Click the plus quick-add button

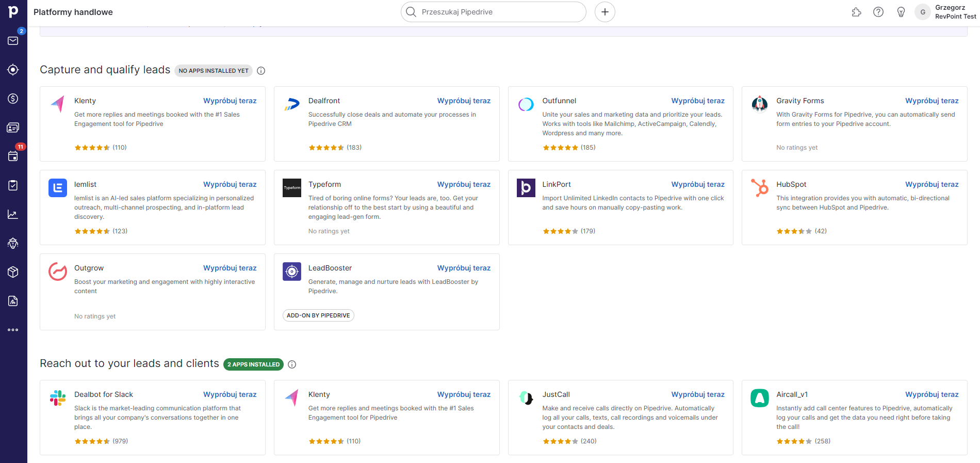tap(605, 12)
